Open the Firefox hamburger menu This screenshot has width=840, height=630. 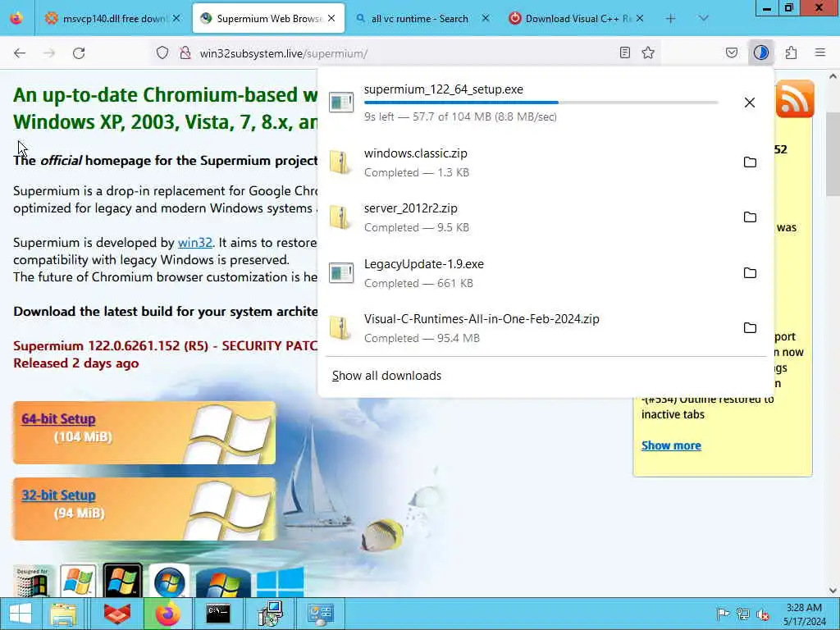coord(820,52)
